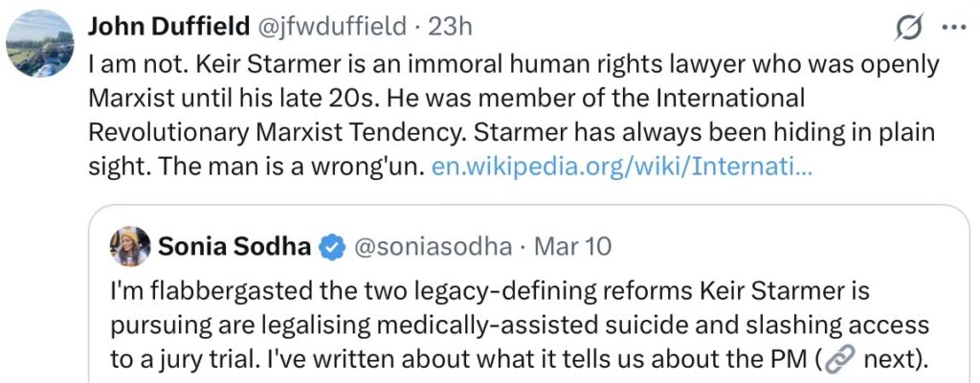Open the three-dot more options menu
The image size is (980, 383).
(x=954, y=29)
